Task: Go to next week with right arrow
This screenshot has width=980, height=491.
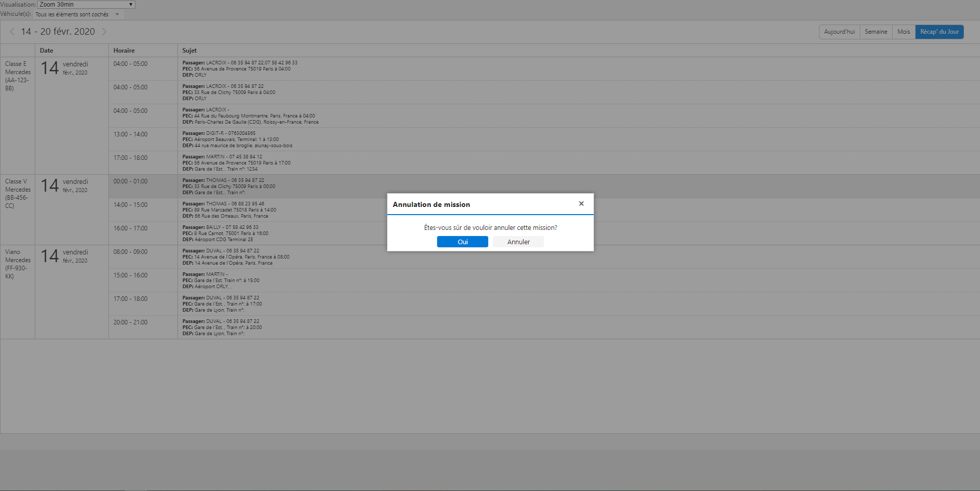Action: (x=104, y=32)
